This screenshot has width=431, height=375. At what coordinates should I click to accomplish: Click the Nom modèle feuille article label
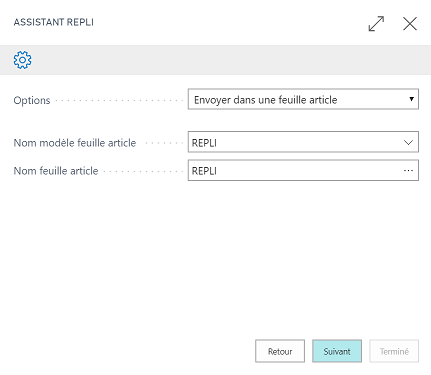click(75, 143)
